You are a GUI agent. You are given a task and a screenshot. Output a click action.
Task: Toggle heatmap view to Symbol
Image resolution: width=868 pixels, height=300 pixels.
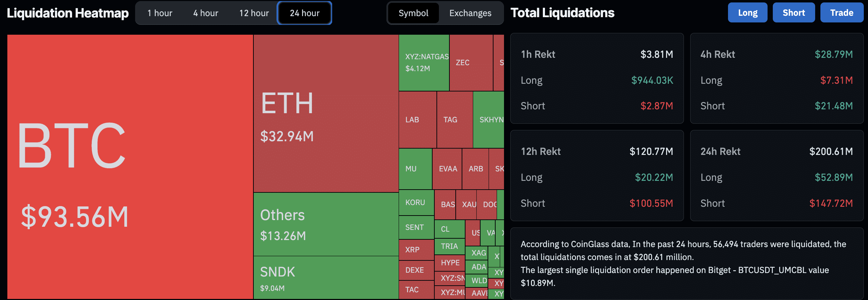[x=413, y=13]
